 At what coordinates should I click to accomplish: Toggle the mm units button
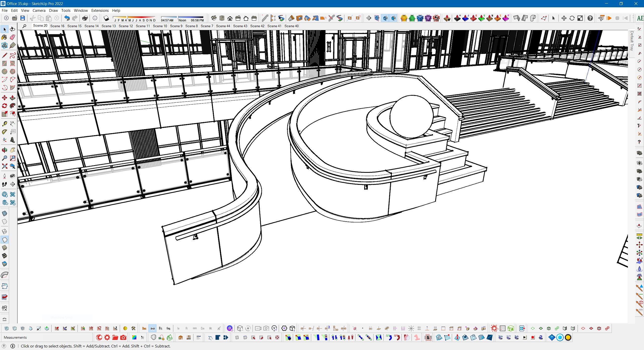[x=194, y=328]
